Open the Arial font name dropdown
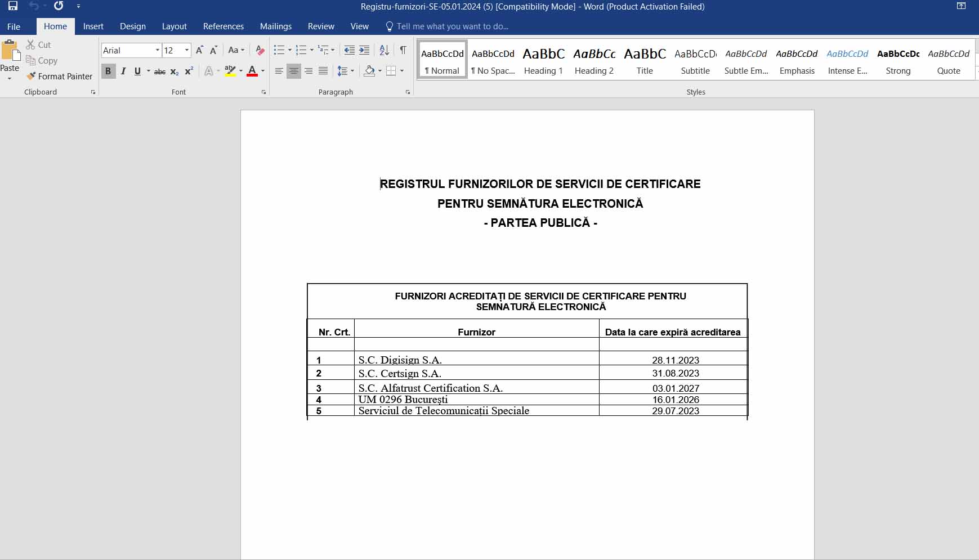Image resolution: width=979 pixels, height=560 pixels. tap(158, 50)
